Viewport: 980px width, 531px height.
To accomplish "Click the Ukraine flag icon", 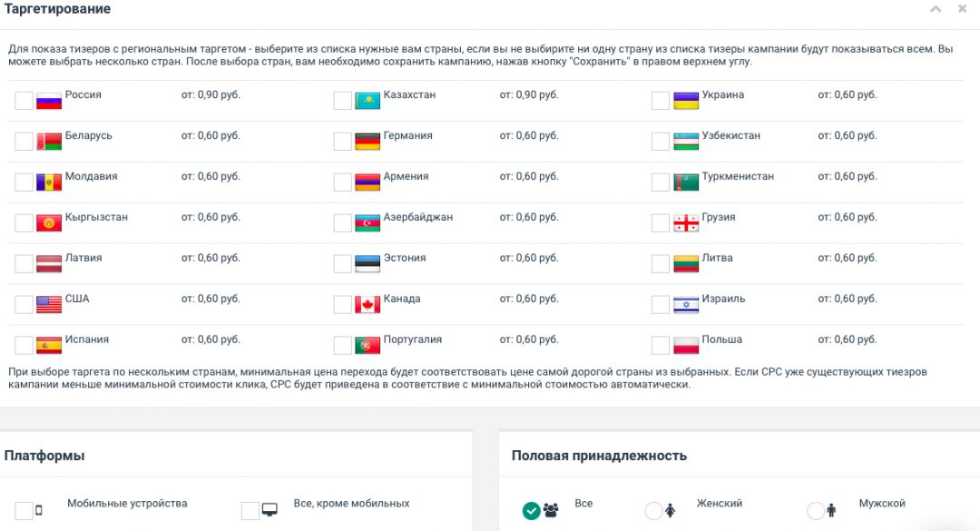I will click(x=684, y=100).
